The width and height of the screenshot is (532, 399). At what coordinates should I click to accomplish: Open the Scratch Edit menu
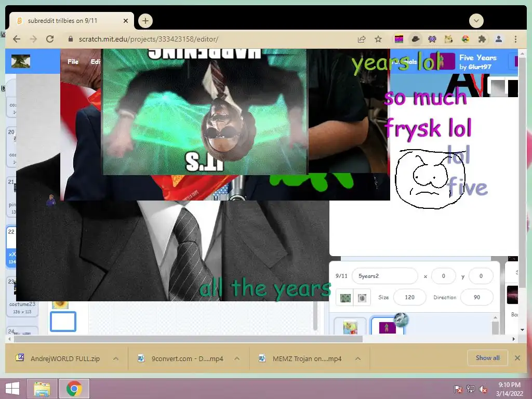[96, 61]
